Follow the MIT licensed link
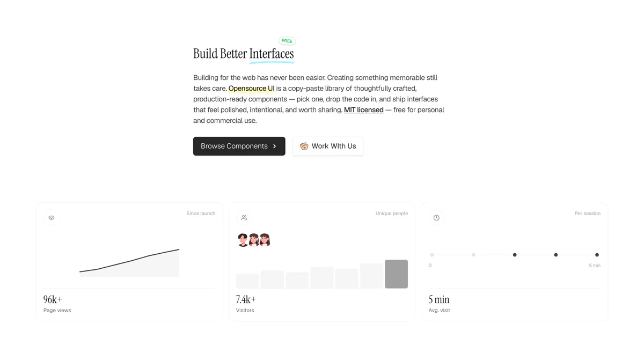The width and height of the screenshot is (644, 338). [364, 110]
